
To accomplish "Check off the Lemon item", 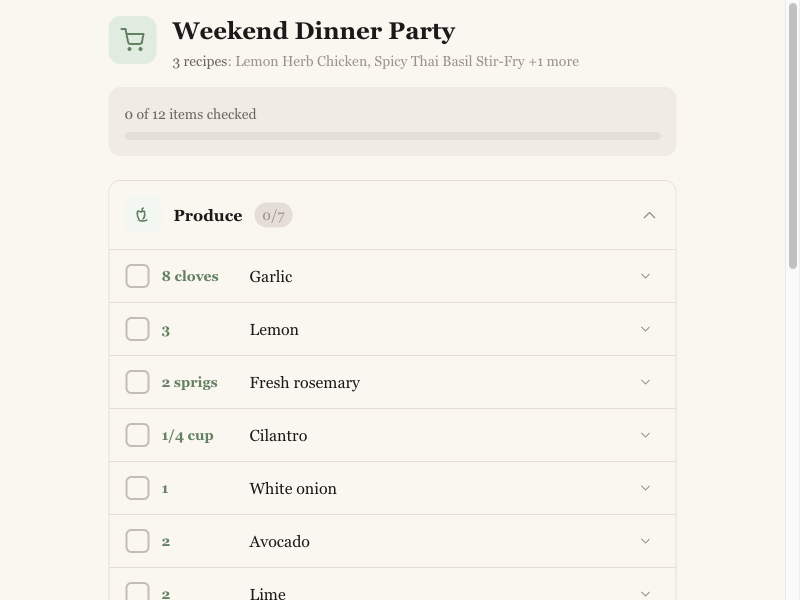I will tap(137, 329).
